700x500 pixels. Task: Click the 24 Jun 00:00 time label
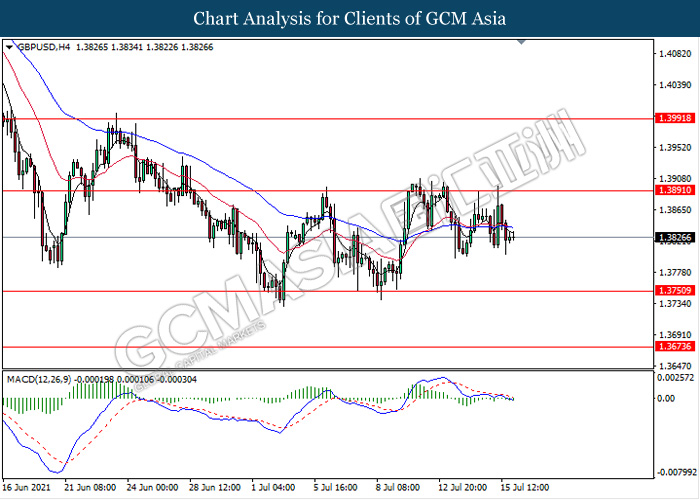click(152, 488)
